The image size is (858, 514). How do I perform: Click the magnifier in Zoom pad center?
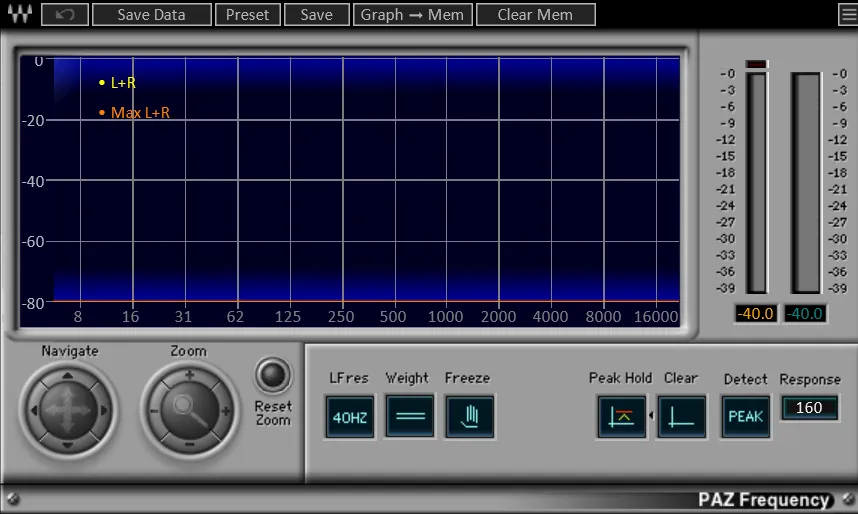189,411
